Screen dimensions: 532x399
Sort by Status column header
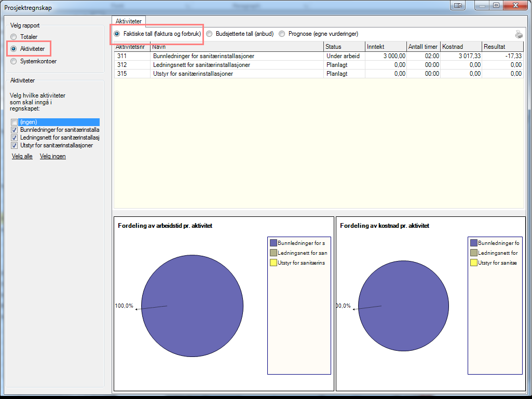pyautogui.click(x=345, y=47)
